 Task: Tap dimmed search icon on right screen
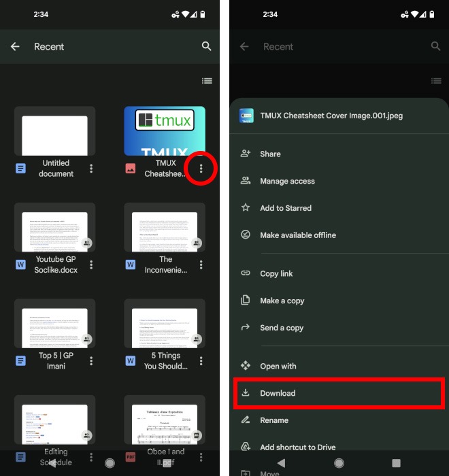click(435, 46)
